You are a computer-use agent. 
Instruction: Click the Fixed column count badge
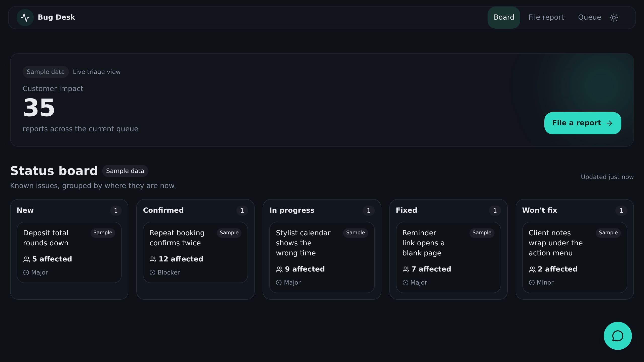[495, 210]
